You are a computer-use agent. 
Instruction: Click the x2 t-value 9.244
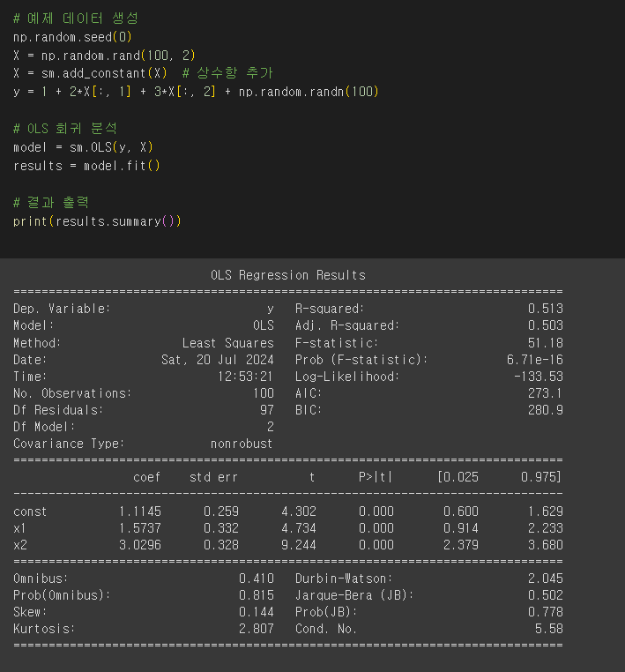pyautogui.click(x=299, y=545)
